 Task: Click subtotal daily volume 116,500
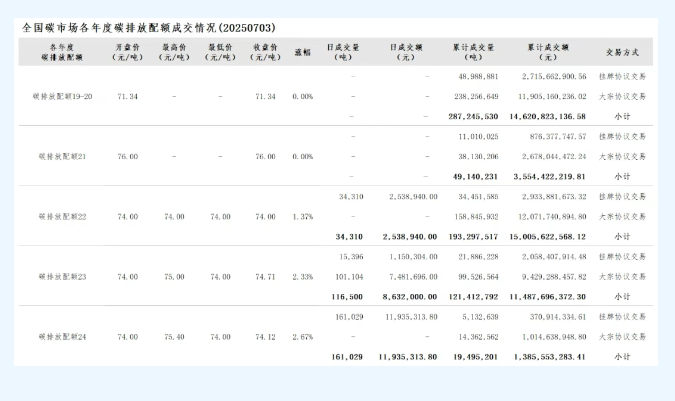347,297
